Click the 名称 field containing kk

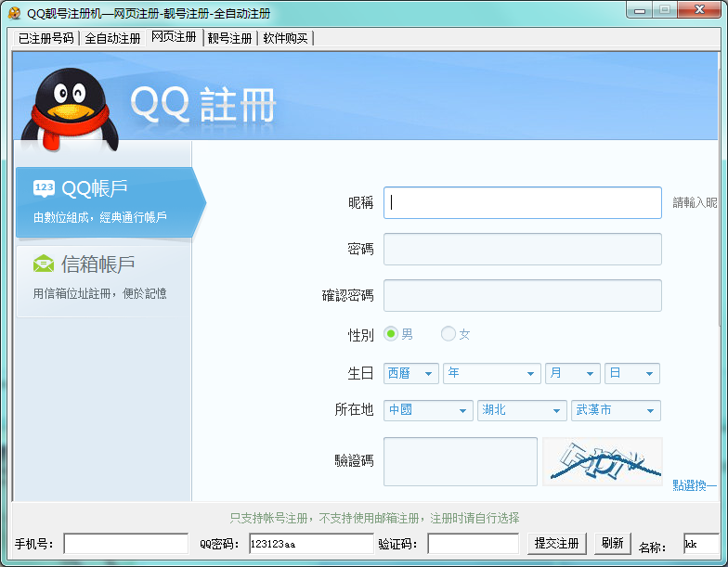(701, 544)
